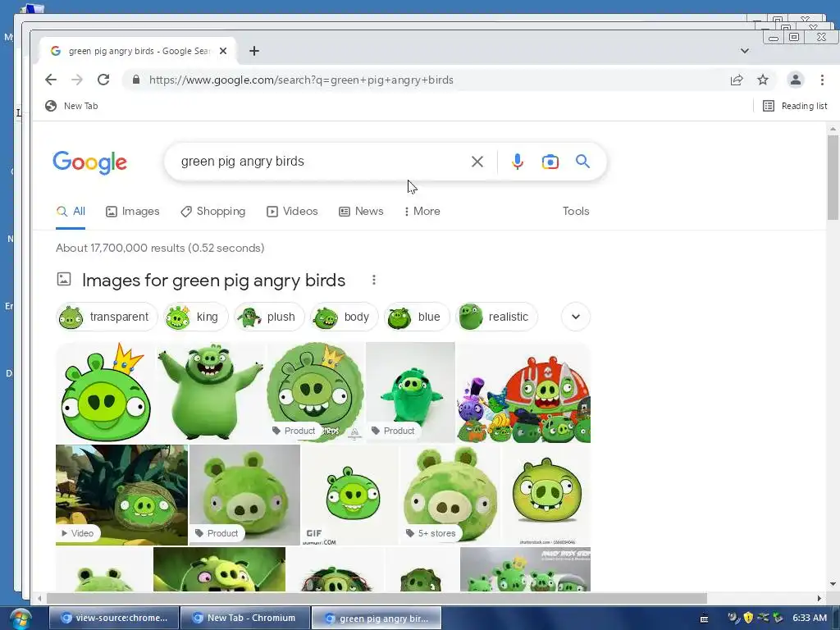Go back with the browser back arrow

coord(51,80)
